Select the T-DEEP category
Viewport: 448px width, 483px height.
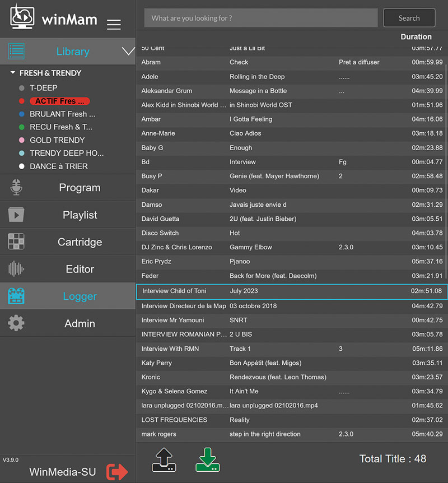[44, 87]
